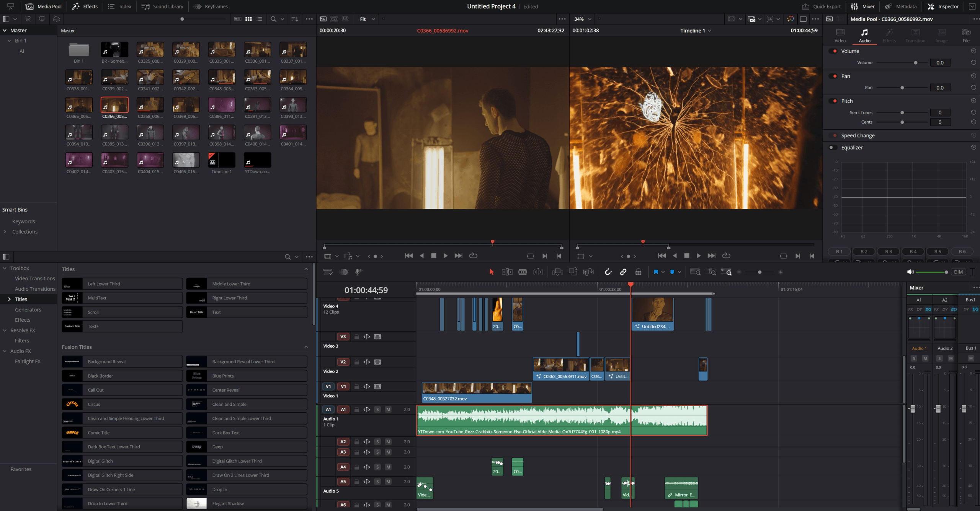This screenshot has width=980, height=511.
Task: Disable the Pitch control in Inspector
Action: (834, 101)
